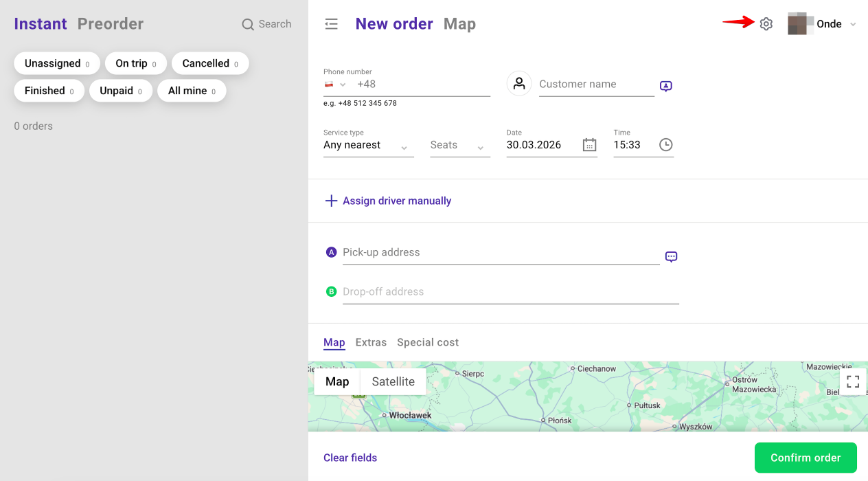Click the customer avatar icon
The height and width of the screenshot is (481, 868).
519,84
